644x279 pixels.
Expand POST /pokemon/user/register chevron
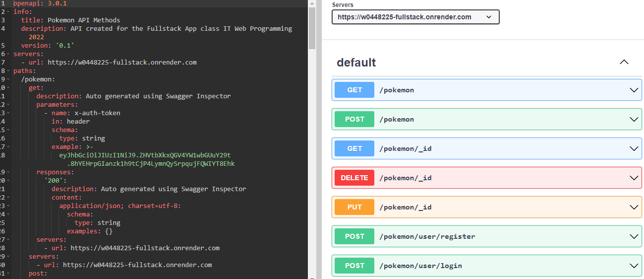pyautogui.click(x=634, y=237)
